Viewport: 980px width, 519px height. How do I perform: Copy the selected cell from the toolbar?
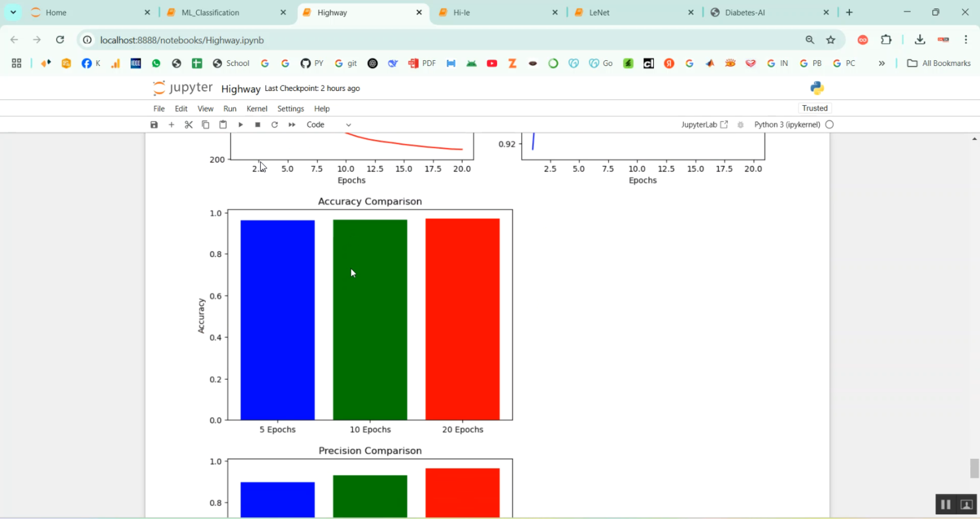pos(206,125)
